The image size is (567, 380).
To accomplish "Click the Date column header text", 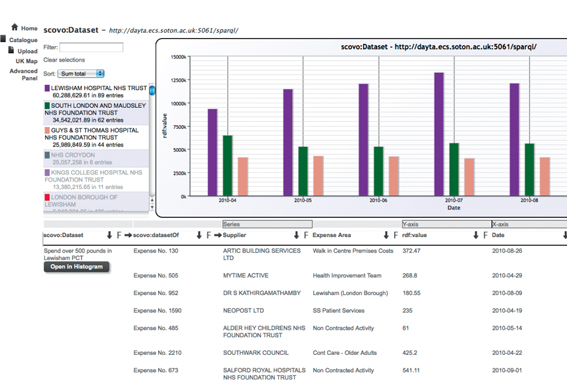I will click(x=498, y=235).
